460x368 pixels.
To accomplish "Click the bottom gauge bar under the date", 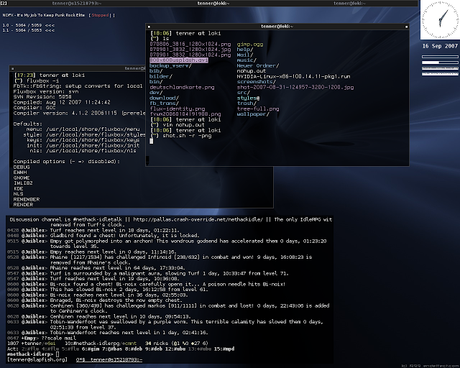I will (440, 74).
